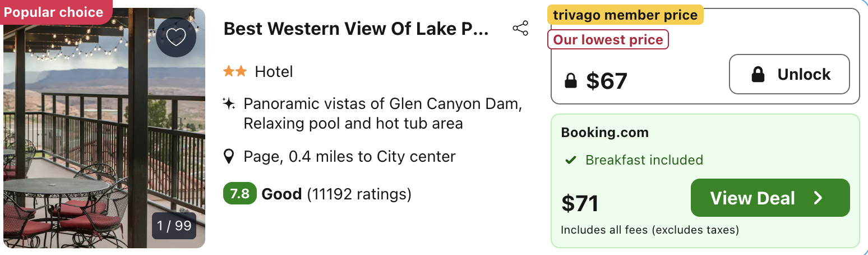Save hotel with the heart icon
868x255 pixels.
click(176, 38)
